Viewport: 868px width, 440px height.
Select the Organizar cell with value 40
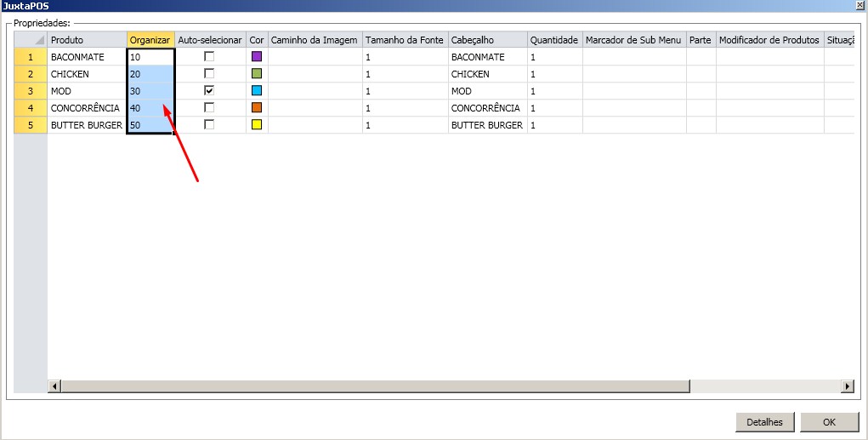point(150,108)
